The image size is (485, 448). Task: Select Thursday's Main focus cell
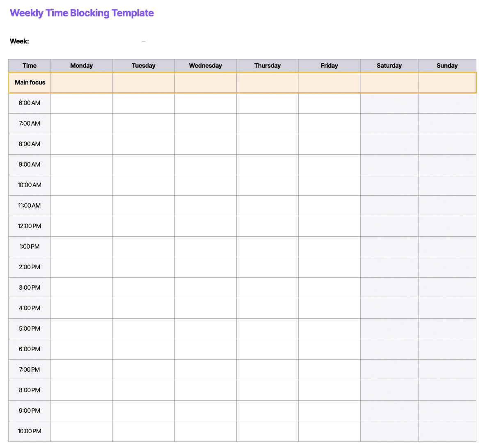click(x=268, y=82)
